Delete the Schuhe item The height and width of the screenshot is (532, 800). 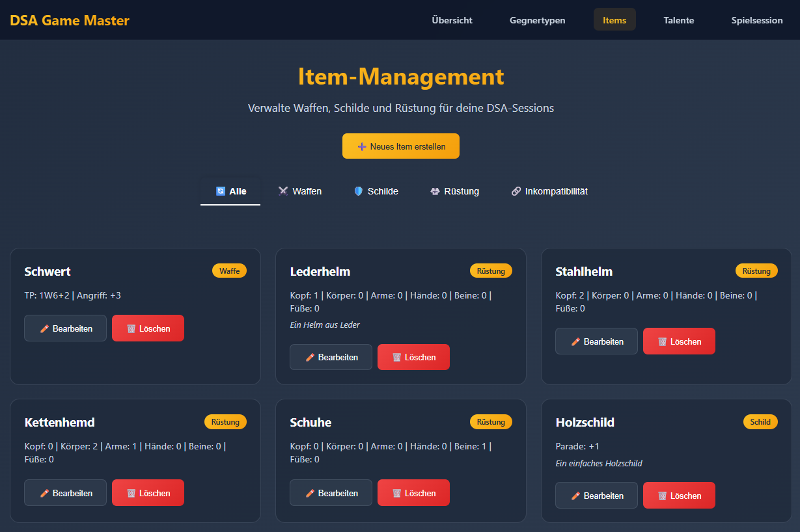pos(413,493)
